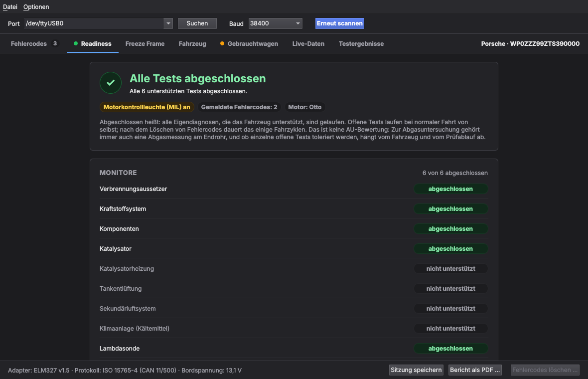Viewport: 588px width, 379px height.
Task: Open the Testergebnisse tab
Action: click(361, 43)
